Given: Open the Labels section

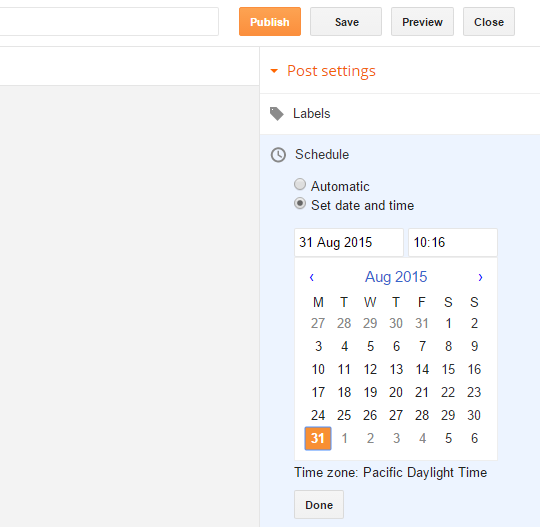Looking at the screenshot, I should [311, 114].
